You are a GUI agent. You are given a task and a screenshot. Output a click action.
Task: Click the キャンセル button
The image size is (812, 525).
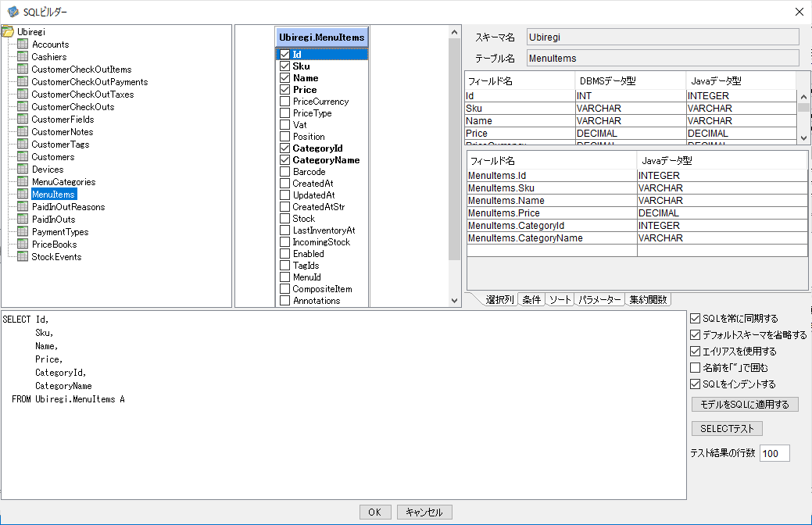click(x=424, y=512)
